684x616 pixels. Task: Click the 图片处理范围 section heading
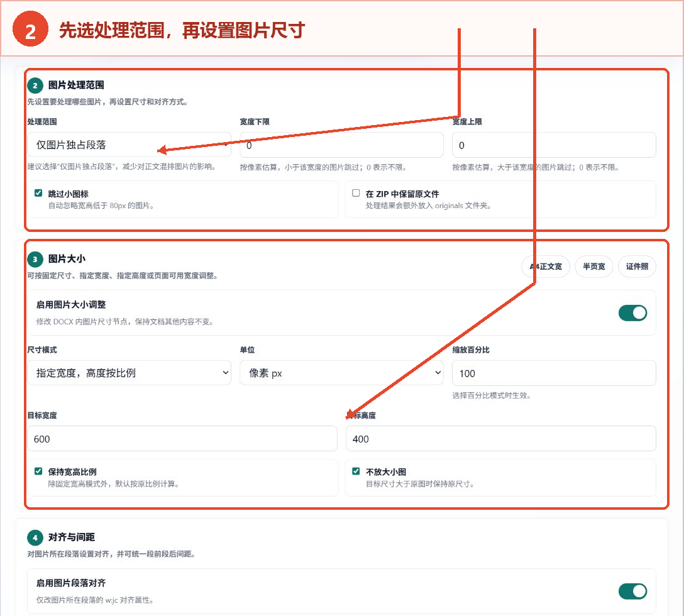[x=76, y=85]
